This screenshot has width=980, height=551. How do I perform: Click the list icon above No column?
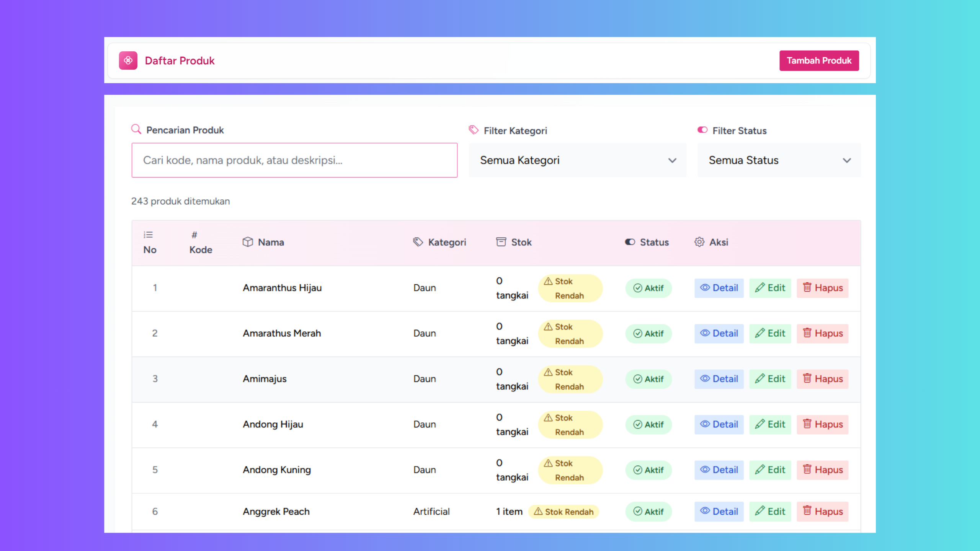pyautogui.click(x=148, y=235)
